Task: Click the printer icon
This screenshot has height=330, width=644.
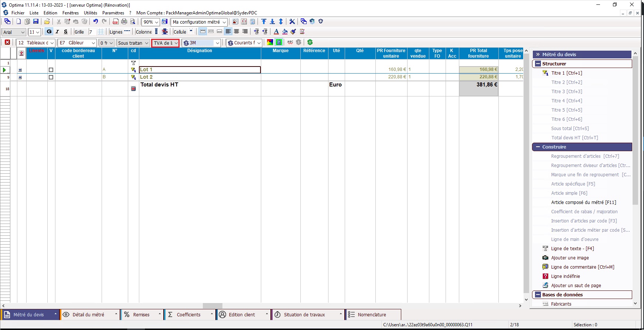Action: [x=124, y=22]
